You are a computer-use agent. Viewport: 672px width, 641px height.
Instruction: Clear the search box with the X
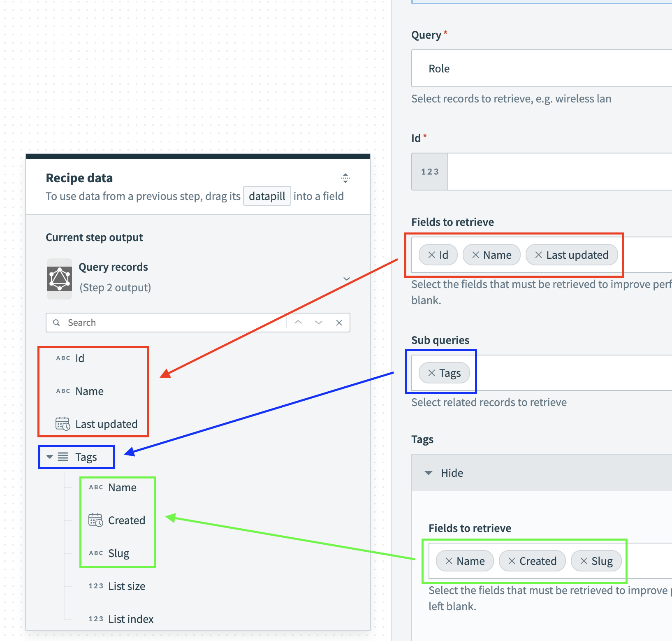point(339,323)
